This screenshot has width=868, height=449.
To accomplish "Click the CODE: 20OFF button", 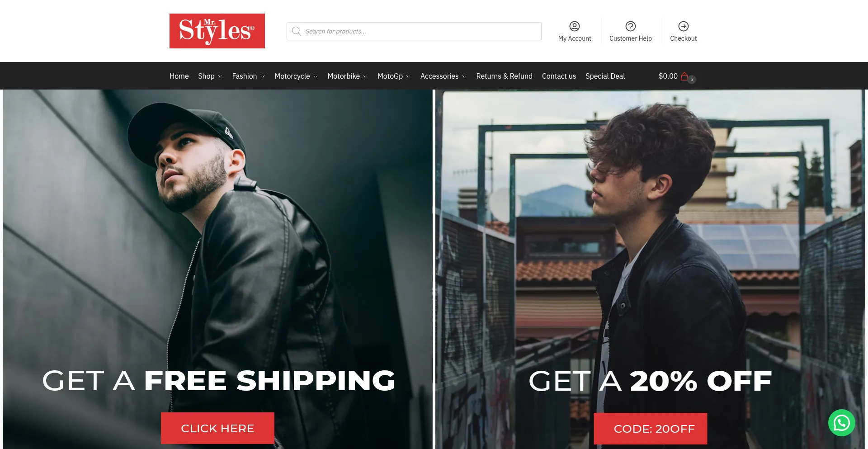I will [651, 429].
